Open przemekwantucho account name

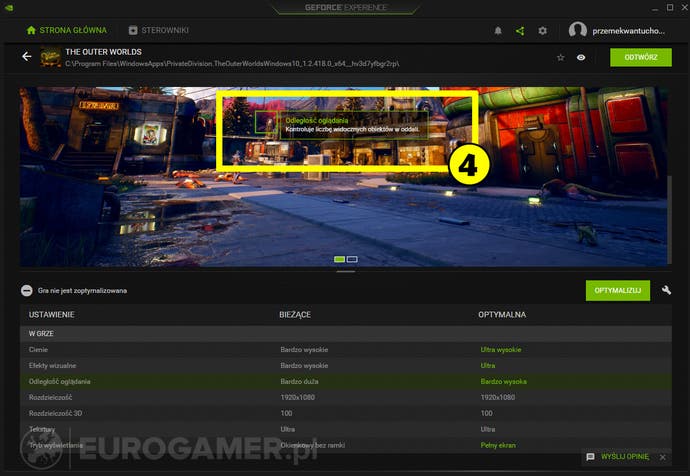pos(628,31)
